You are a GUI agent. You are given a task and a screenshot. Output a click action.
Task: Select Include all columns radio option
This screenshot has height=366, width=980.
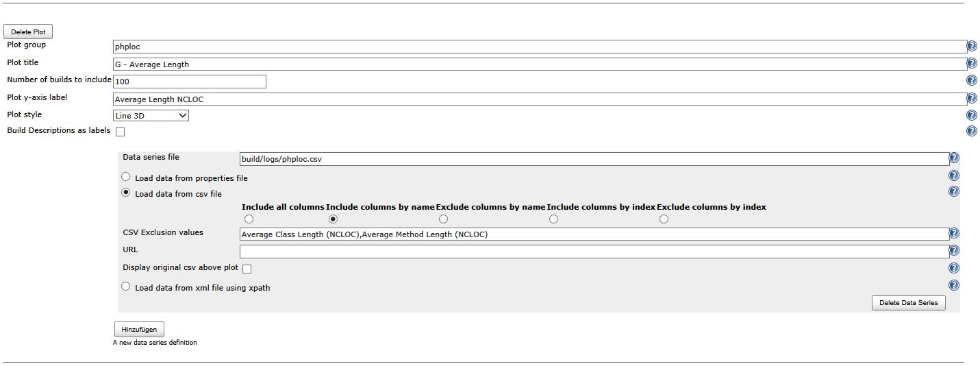pyautogui.click(x=249, y=219)
